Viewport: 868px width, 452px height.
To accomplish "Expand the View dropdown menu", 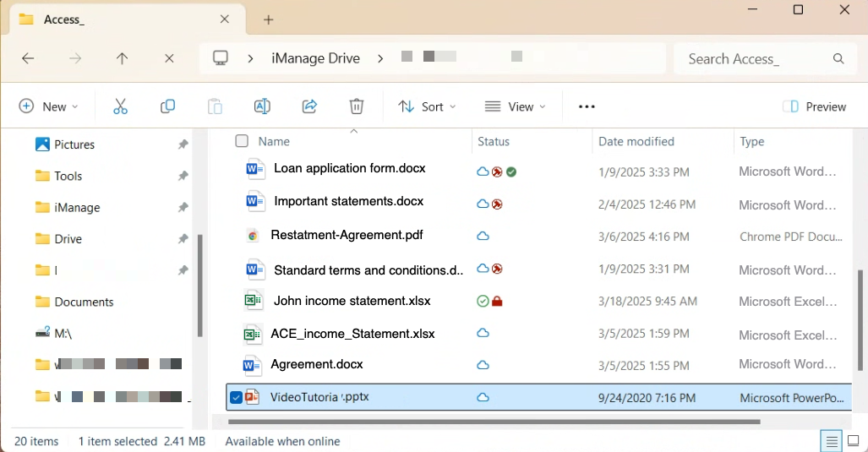I will (x=515, y=106).
